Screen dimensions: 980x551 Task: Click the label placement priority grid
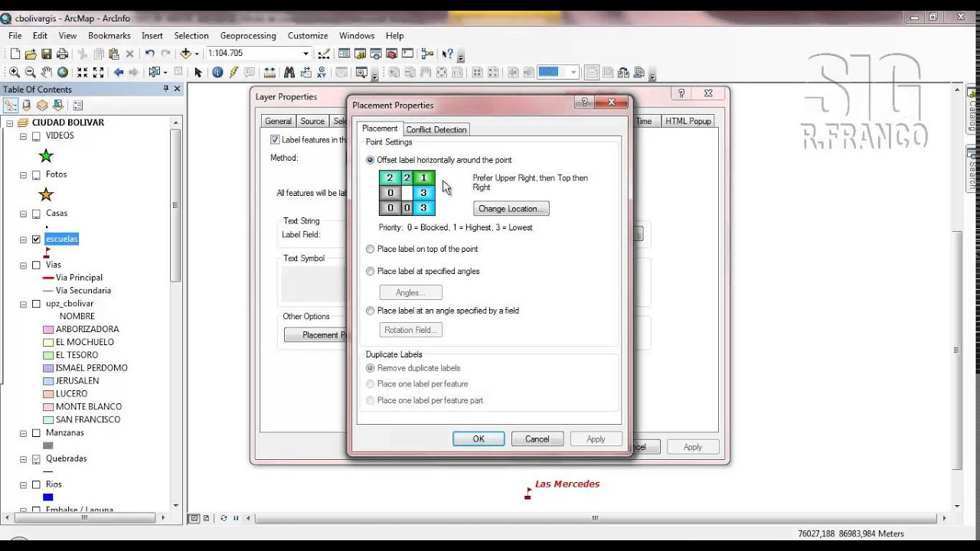(x=407, y=193)
